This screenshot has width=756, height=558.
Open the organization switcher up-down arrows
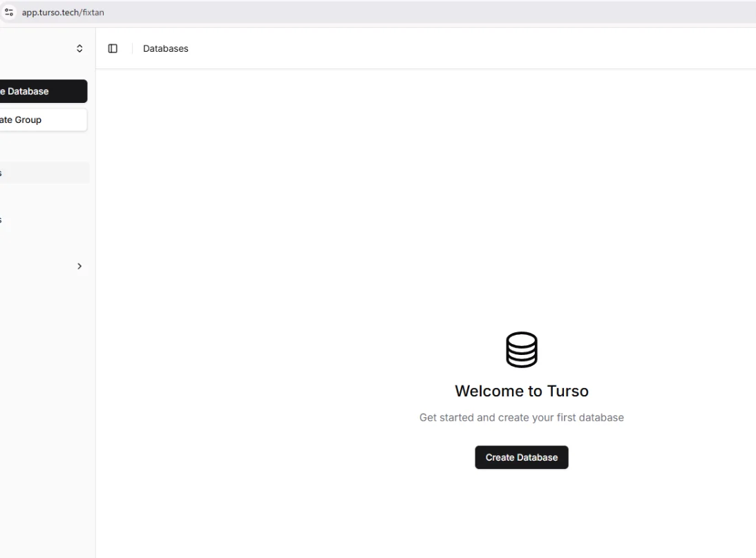[x=79, y=48]
